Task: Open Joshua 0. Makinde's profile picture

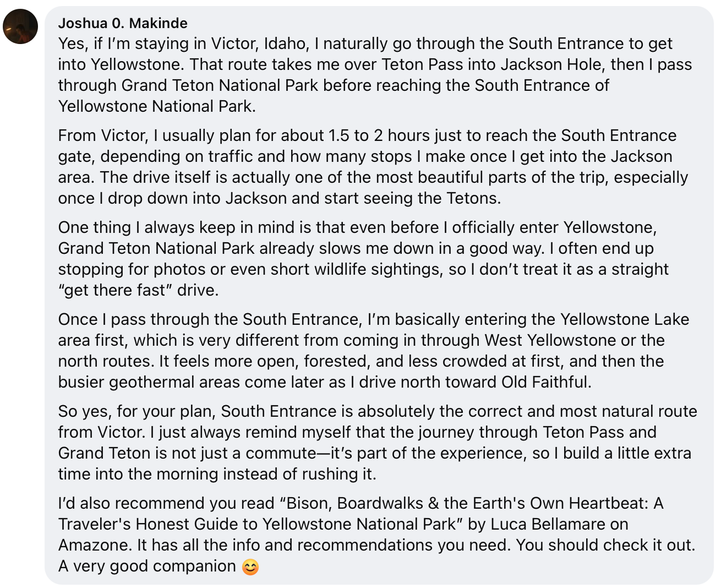Action: 20,26
